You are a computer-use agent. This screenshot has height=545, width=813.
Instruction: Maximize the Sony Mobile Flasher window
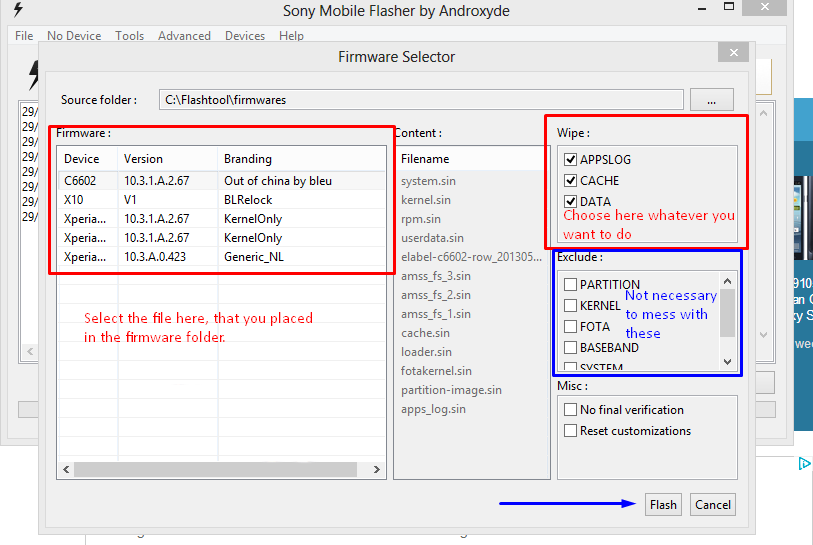pos(728,7)
